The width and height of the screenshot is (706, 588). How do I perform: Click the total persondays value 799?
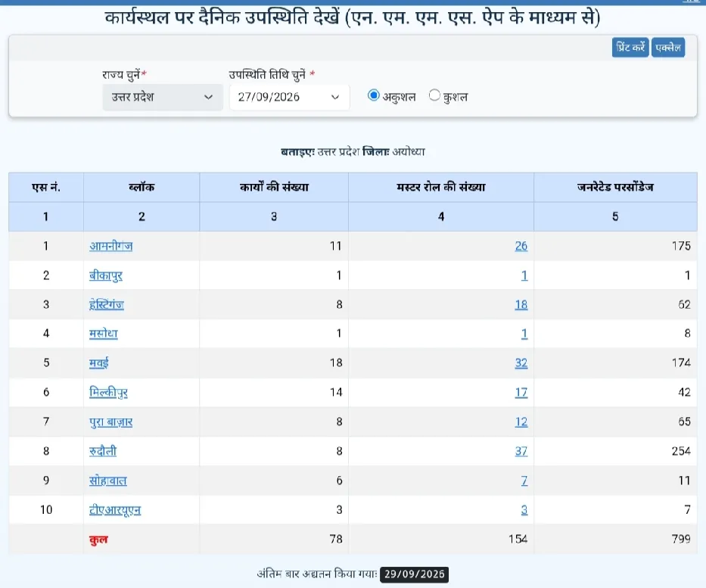click(681, 539)
